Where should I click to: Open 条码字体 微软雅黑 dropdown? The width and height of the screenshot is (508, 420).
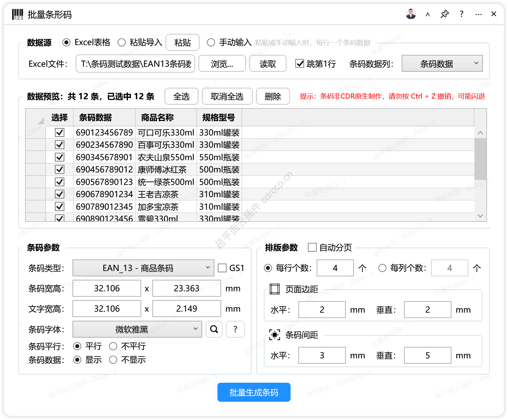coord(137,329)
